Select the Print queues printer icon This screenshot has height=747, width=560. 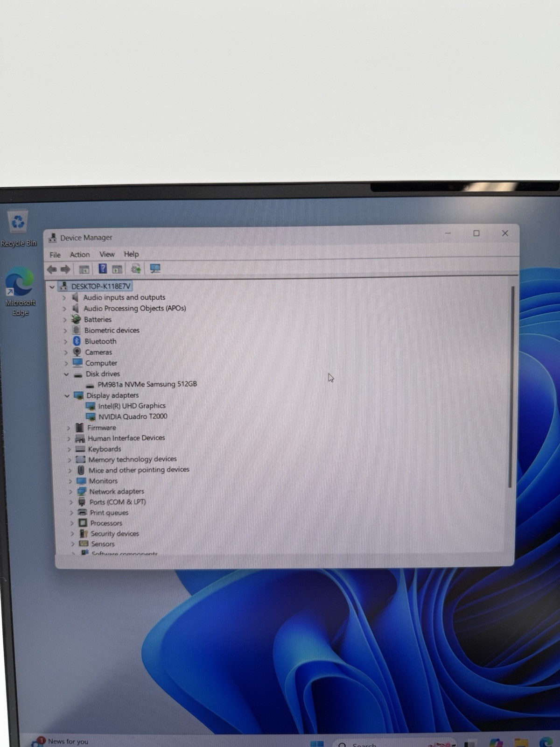[82, 512]
